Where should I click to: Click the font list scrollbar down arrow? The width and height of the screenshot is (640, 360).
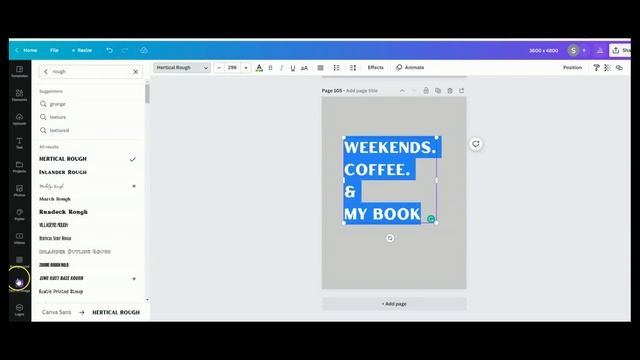[x=147, y=300]
